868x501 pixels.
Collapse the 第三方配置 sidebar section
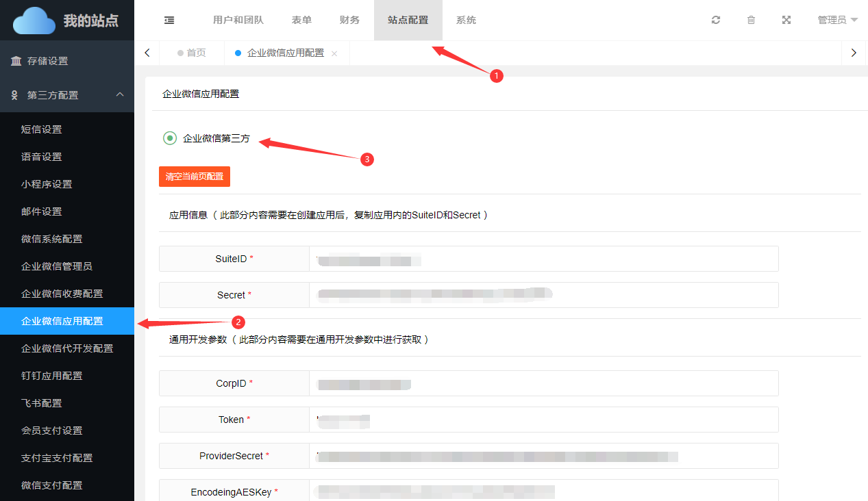click(119, 94)
